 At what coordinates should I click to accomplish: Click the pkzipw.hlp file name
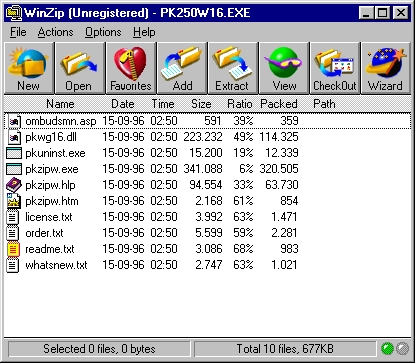pyautogui.click(x=50, y=185)
